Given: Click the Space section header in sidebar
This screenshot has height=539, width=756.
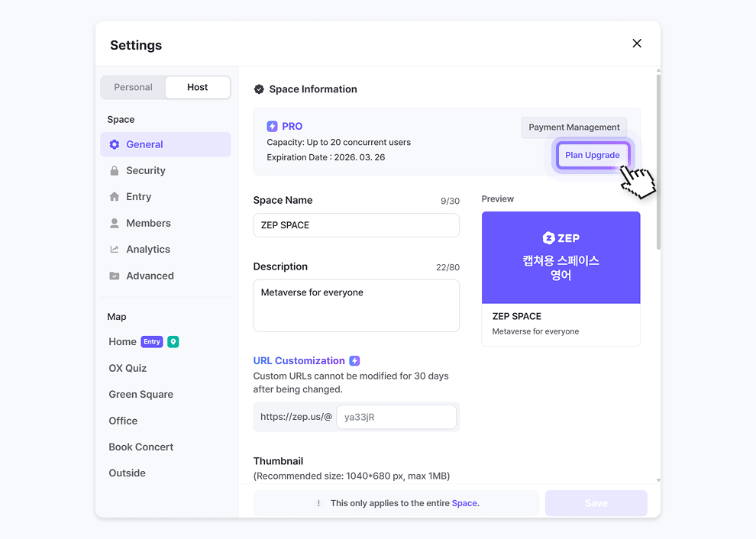Looking at the screenshot, I should tap(121, 120).
